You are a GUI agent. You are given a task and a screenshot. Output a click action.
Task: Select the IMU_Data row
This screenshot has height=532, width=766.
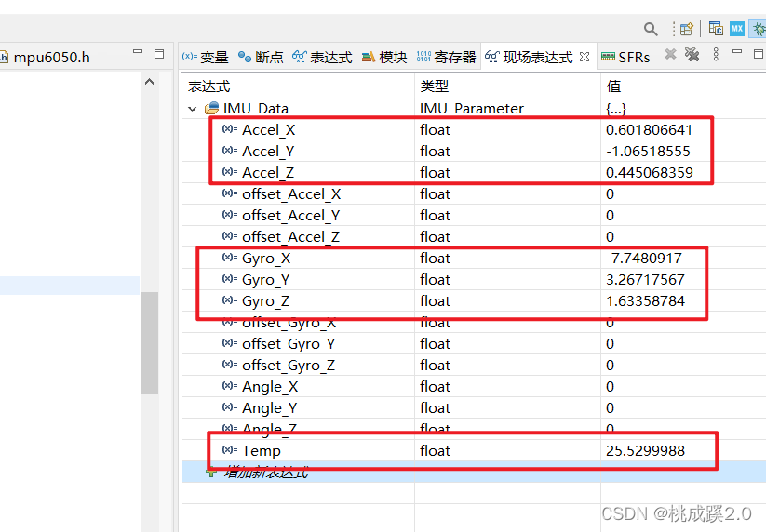474,108
